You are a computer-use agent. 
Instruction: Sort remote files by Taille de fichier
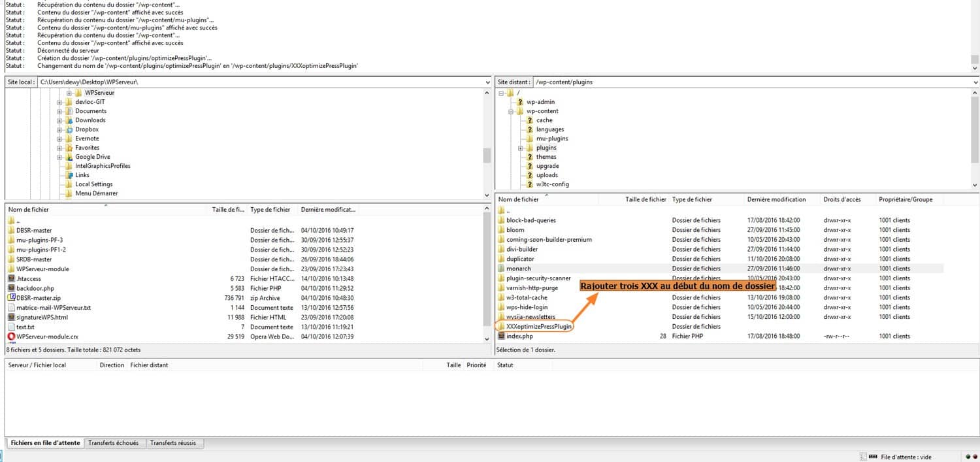point(645,199)
